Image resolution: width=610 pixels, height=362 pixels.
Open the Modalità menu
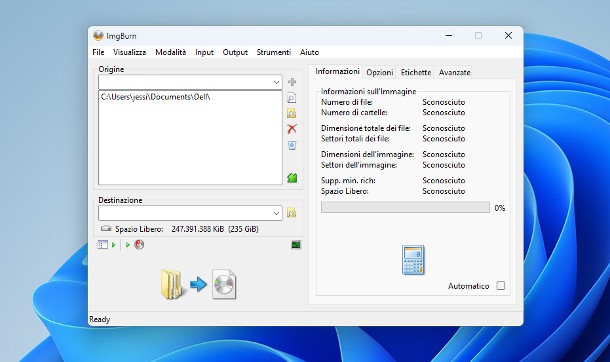point(171,52)
